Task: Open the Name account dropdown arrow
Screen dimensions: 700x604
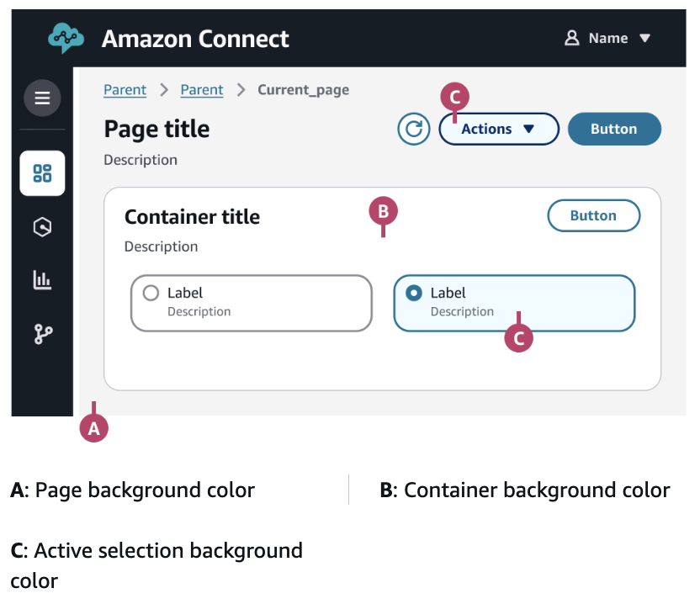Action: coord(645,38)
